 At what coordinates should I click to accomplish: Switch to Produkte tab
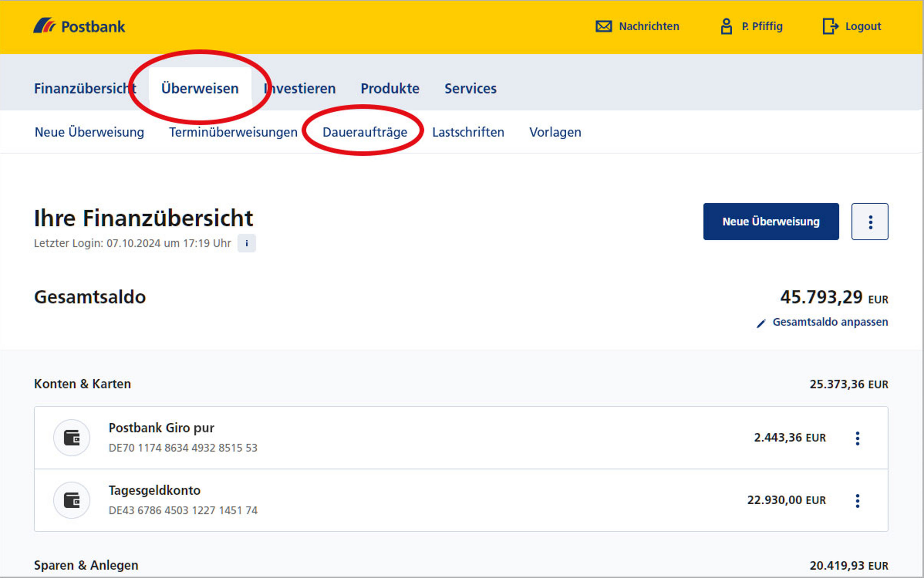coord(390,88)
